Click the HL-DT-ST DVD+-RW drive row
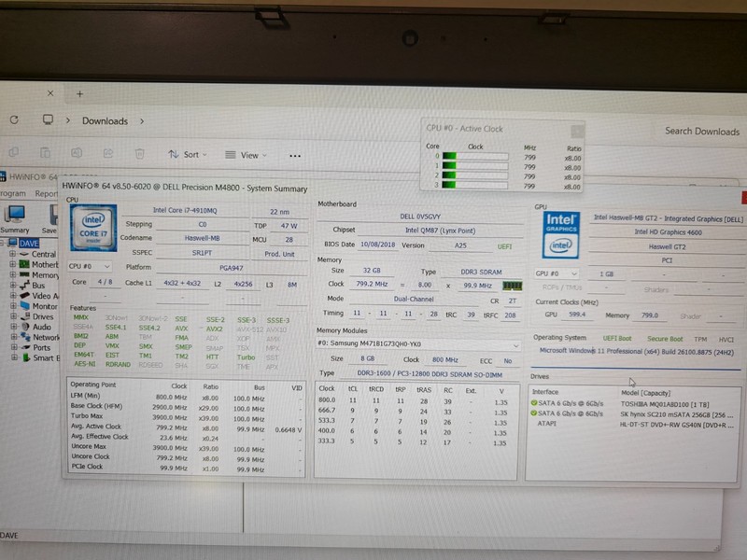This screenshot has width=747, height=560. pos(634,424)
